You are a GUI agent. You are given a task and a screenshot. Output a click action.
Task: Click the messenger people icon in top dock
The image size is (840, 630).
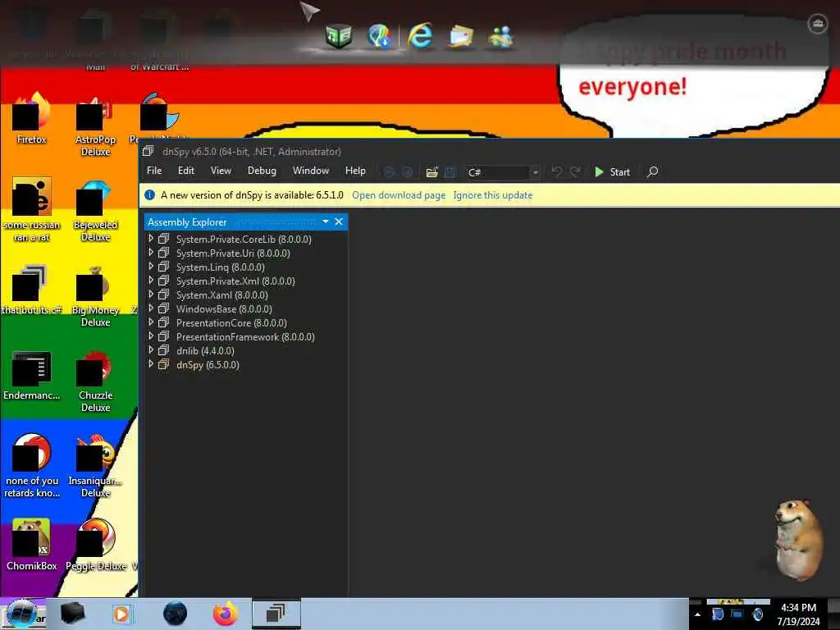pos(501,36)
